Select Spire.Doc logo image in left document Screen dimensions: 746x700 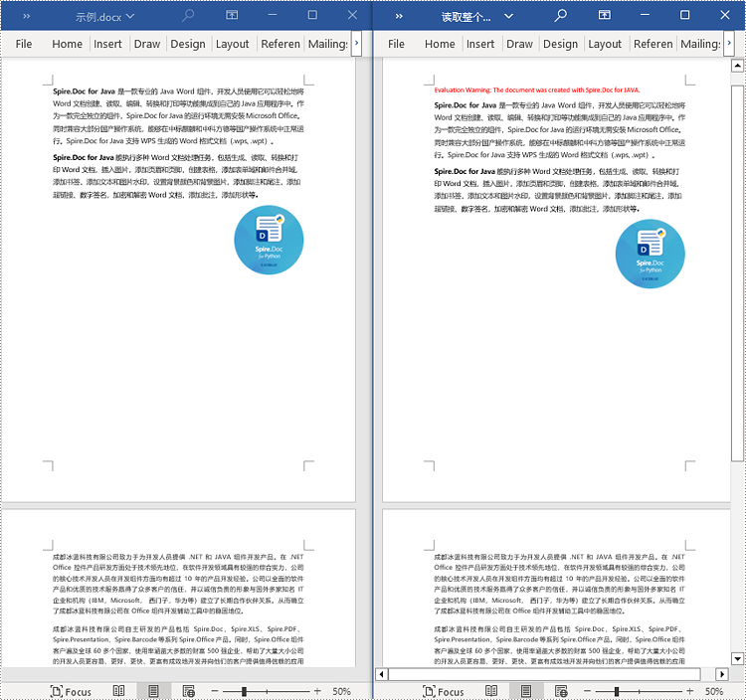click(x=269, y=240)
